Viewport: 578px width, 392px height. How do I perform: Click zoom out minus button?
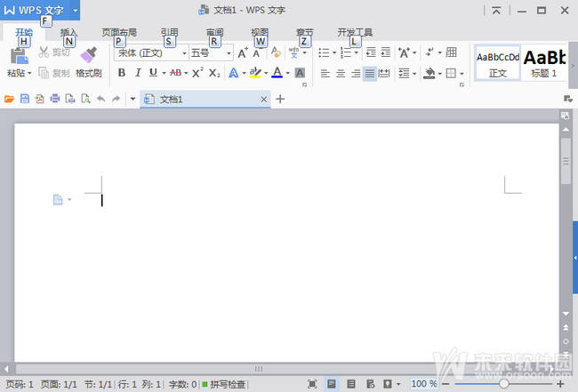point(446,384)
